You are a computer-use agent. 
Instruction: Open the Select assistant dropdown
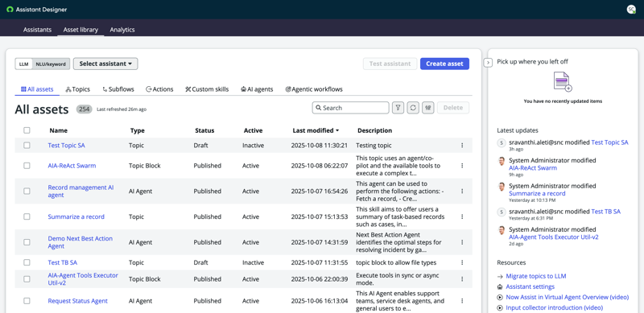[105, 64]
